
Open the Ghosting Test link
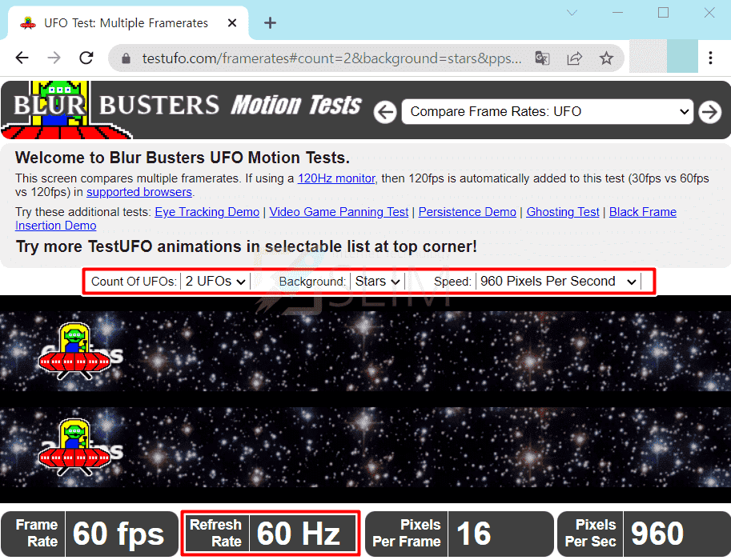tap(563, 212)
